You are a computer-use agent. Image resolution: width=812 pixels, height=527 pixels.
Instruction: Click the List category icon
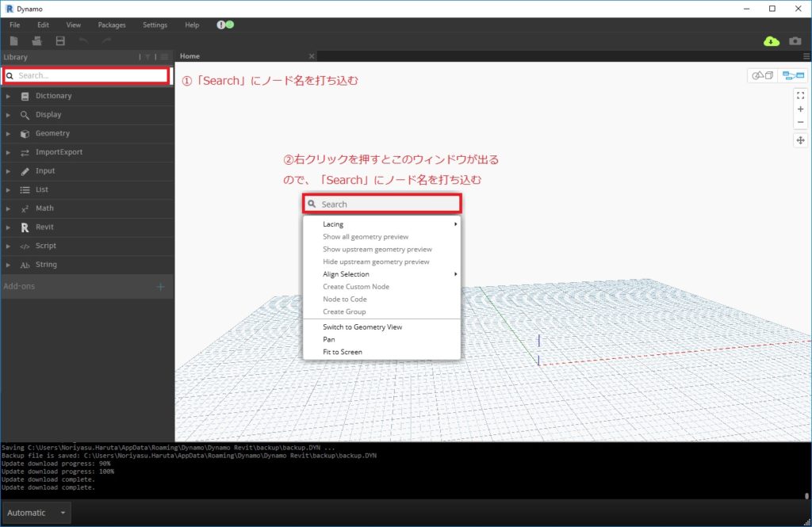click(x=25, y=190)
